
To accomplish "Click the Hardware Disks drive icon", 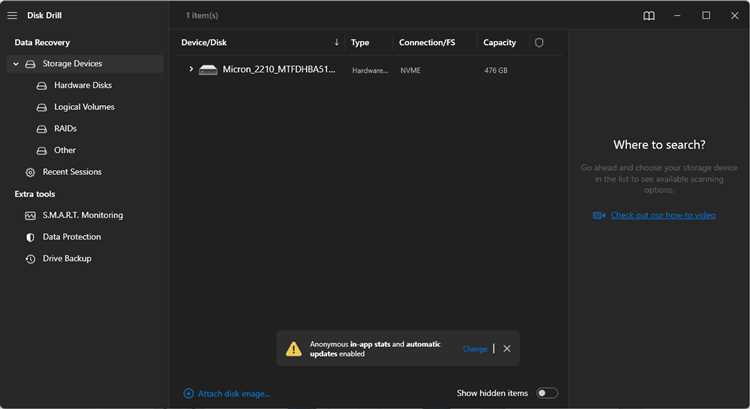I will tap(42, 86).
